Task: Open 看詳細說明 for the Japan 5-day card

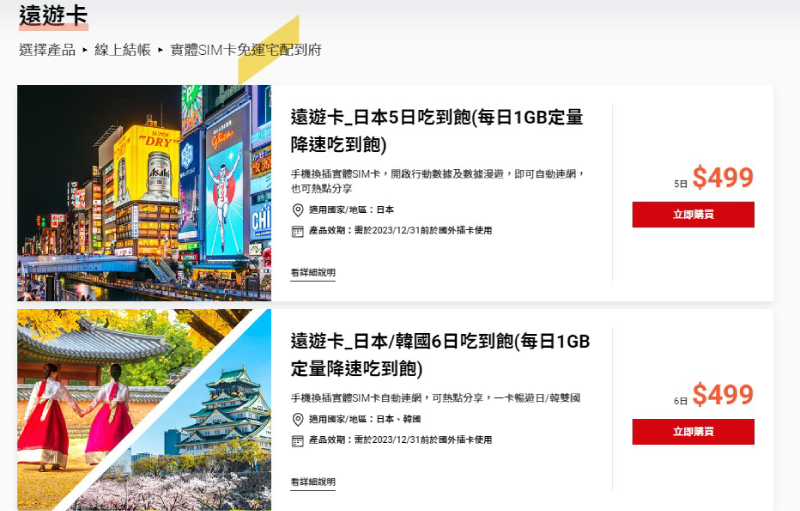Action: (313, 273)
